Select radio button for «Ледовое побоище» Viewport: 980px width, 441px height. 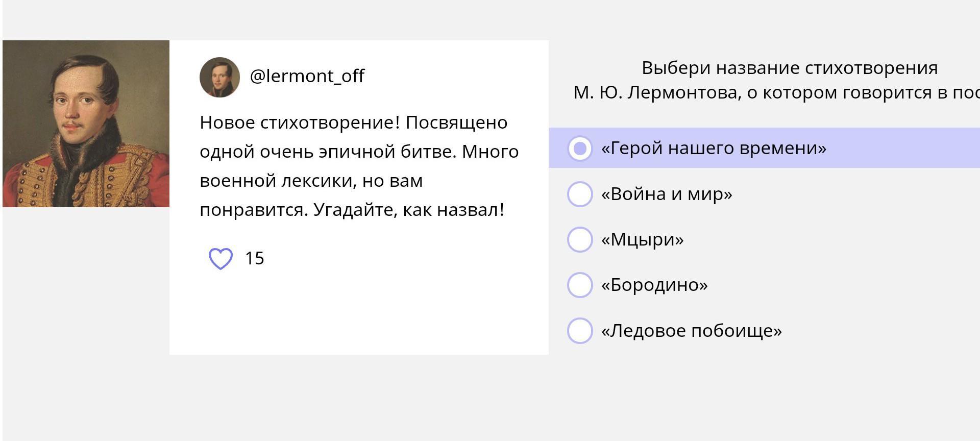(x=580, y=331)
